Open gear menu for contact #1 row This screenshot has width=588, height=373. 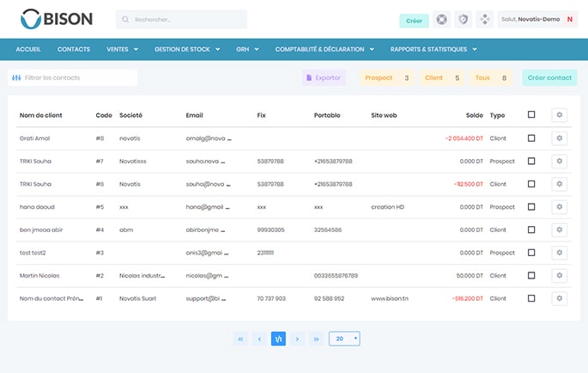559,298
